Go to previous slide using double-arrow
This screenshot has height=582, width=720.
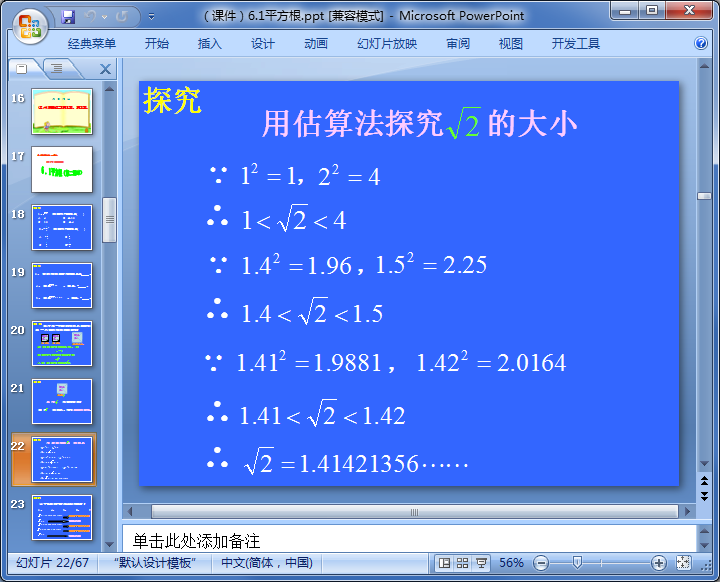click(705, 482)
